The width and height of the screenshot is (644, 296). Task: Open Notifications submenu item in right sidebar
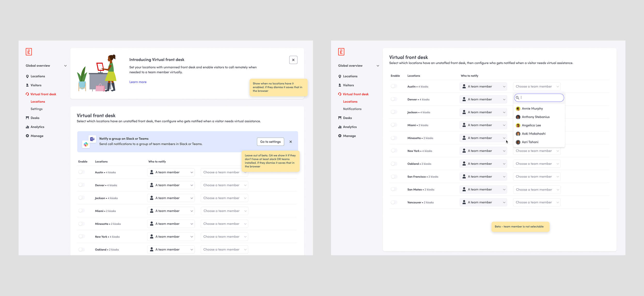click(352, 109)
